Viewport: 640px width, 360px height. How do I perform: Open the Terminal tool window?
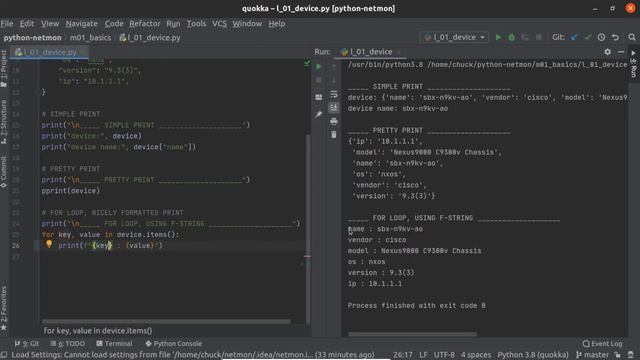point(114,344)
